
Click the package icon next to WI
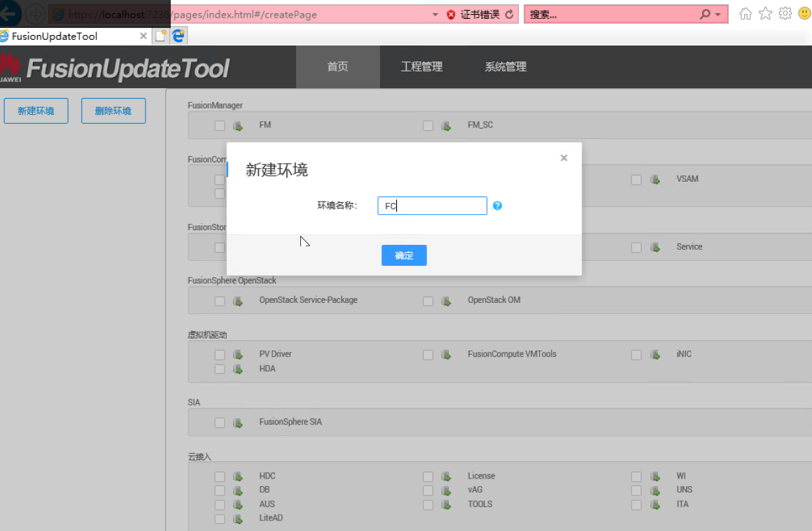click(x=655, y=476)
